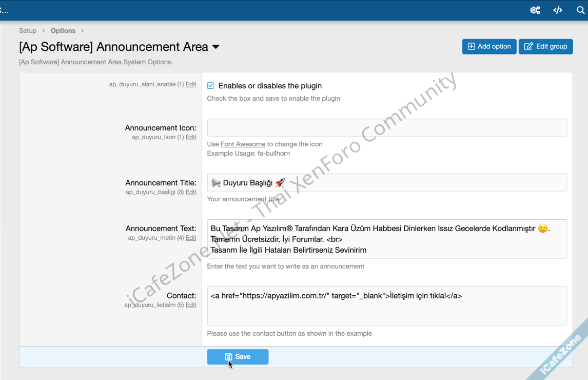Click the Add option button
Viewport: 588px width, 380px height.
[489, 46]
